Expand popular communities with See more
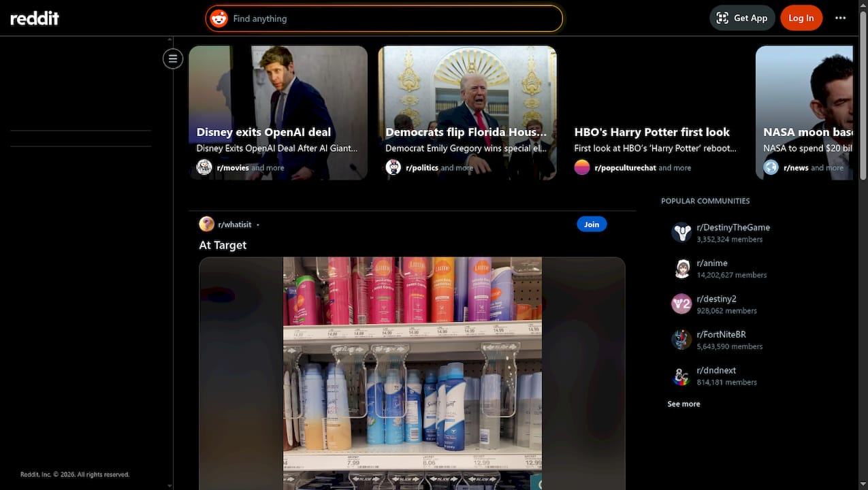This screenshot has height=490, width=868. 684,404
